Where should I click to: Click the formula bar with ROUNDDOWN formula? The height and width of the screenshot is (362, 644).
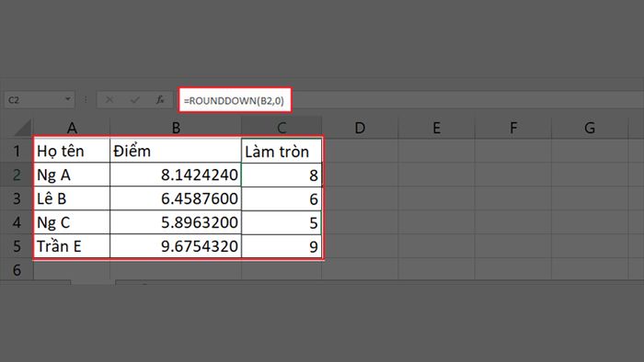click(x=235, y=100)
